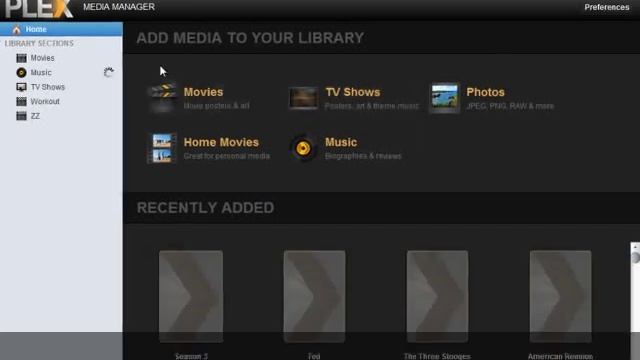Click the Movies section icon in sidebar
The width and height of the screenshot is (640, 360).
[x=21, y=58]
